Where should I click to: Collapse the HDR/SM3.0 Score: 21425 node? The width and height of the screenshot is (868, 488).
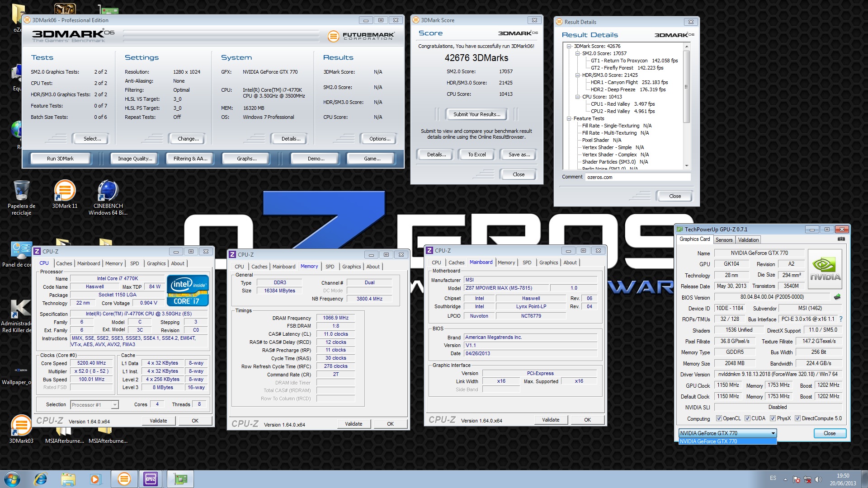point(578,75)
